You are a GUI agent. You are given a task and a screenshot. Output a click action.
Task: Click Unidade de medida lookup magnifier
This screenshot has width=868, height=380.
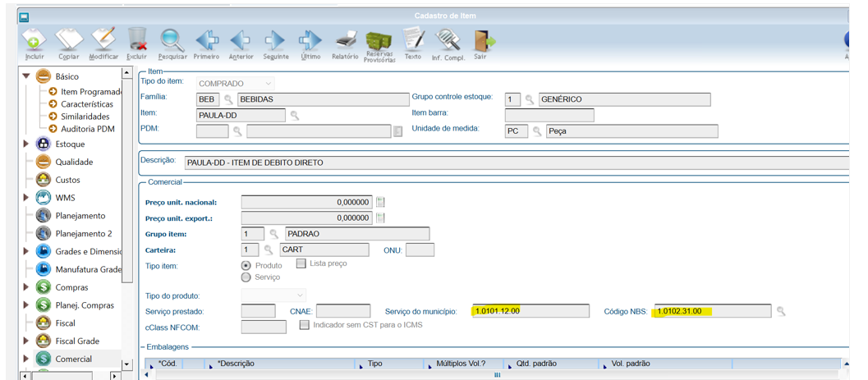pyautogui.click(x=536, y=131)
